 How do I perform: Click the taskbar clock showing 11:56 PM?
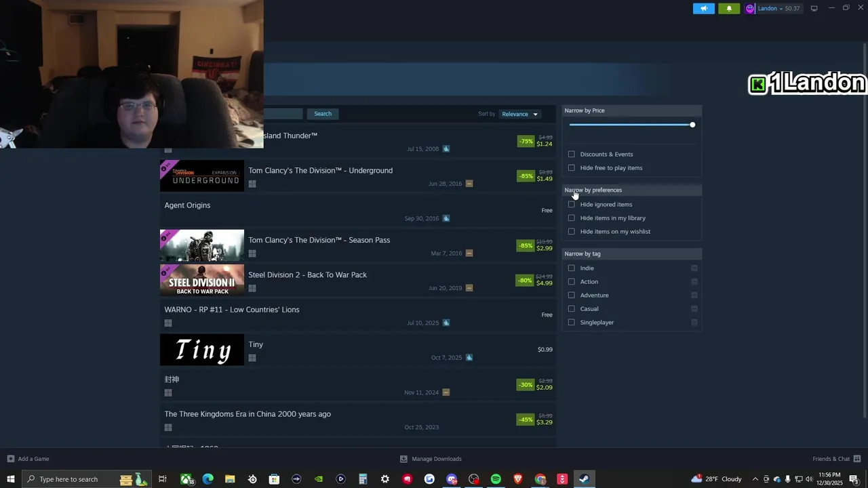click(830, 479)
